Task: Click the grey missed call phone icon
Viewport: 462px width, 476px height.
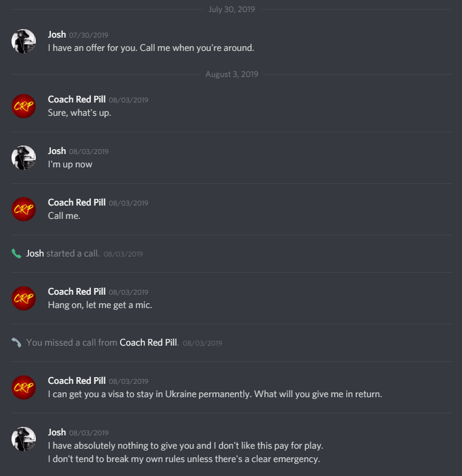Action: [16, 343]
